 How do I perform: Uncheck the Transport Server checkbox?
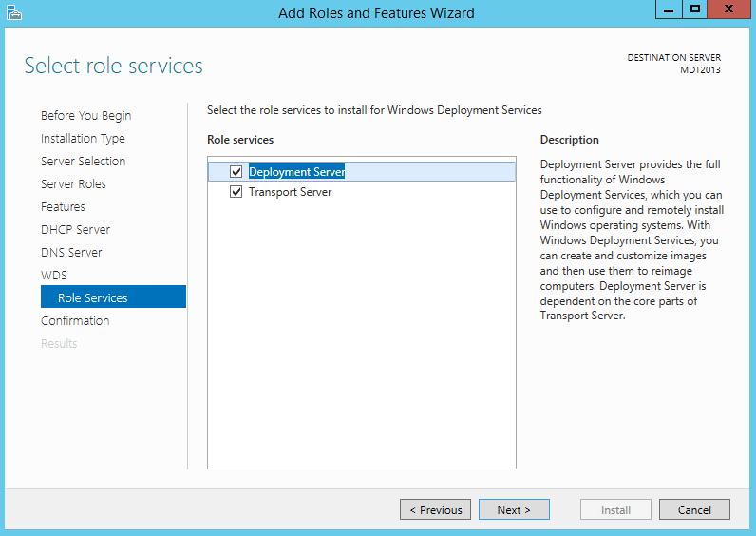[x=236, y=192]
